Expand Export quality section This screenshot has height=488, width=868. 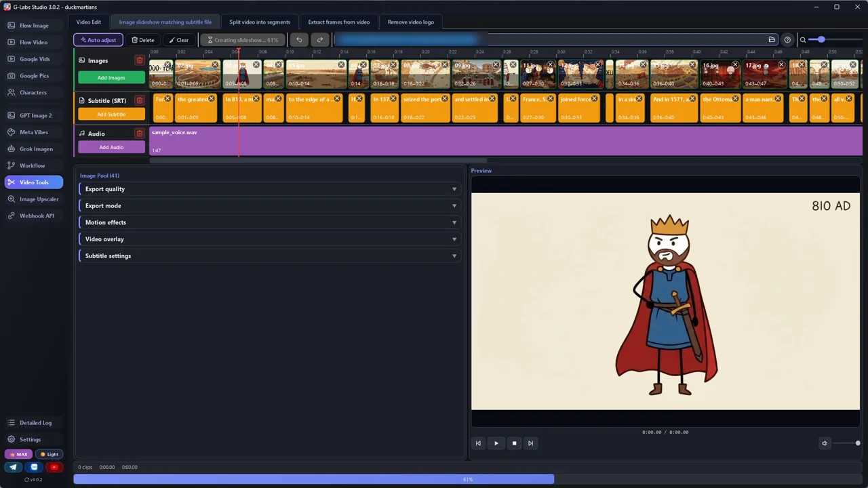269,189
